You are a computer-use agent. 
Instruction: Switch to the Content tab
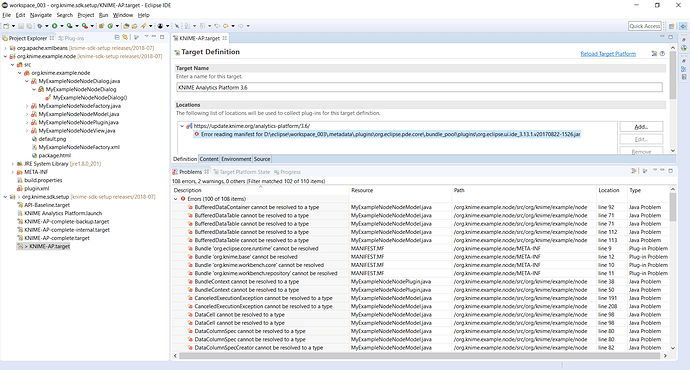point(209,159)
